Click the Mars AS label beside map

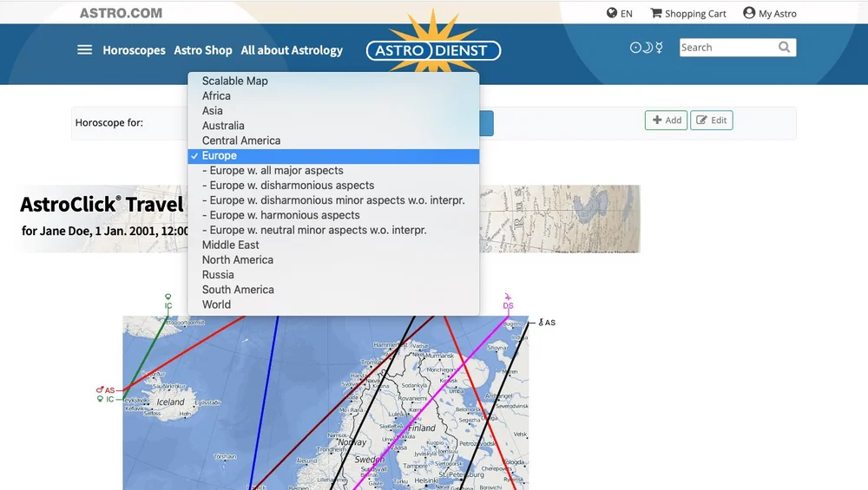click(x=105, y=390)
